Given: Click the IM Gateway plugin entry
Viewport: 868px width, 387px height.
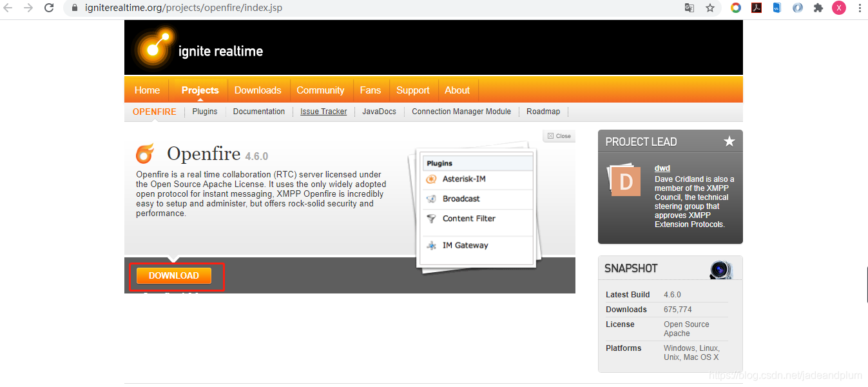Looking at the screenshot, I should coord(477,246).
